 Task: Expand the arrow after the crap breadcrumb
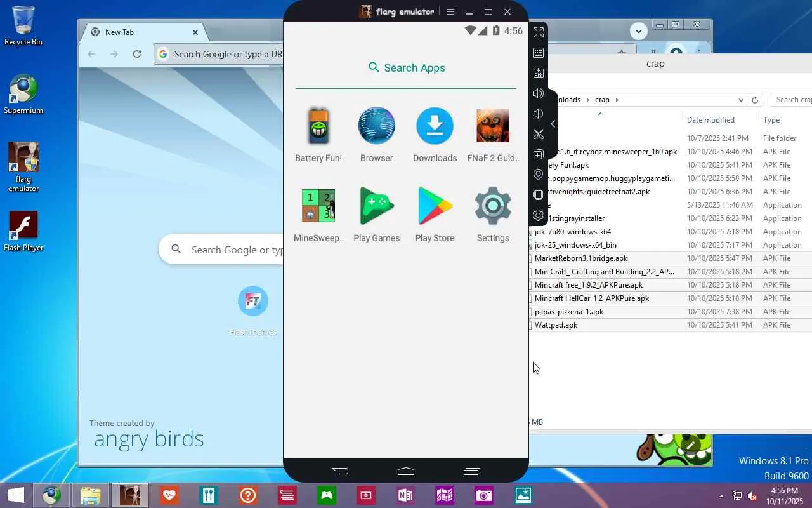[617, 100]
